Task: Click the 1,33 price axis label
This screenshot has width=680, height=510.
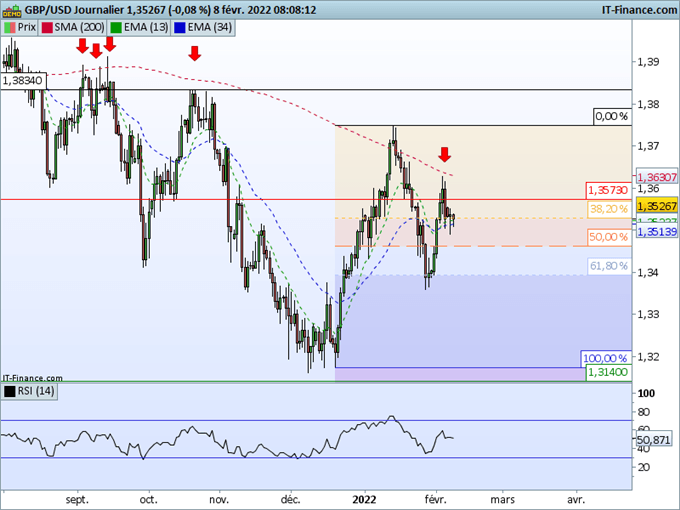Action: click(647, 314)
